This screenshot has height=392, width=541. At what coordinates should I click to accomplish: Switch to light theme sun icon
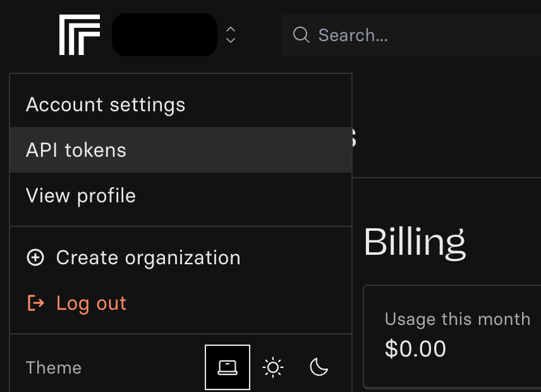tap(273, 367)
